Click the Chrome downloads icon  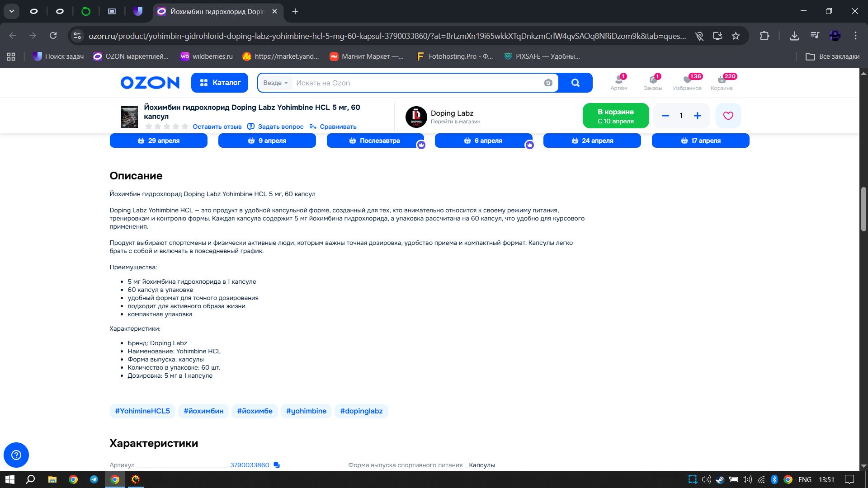[x=794, y=36]
